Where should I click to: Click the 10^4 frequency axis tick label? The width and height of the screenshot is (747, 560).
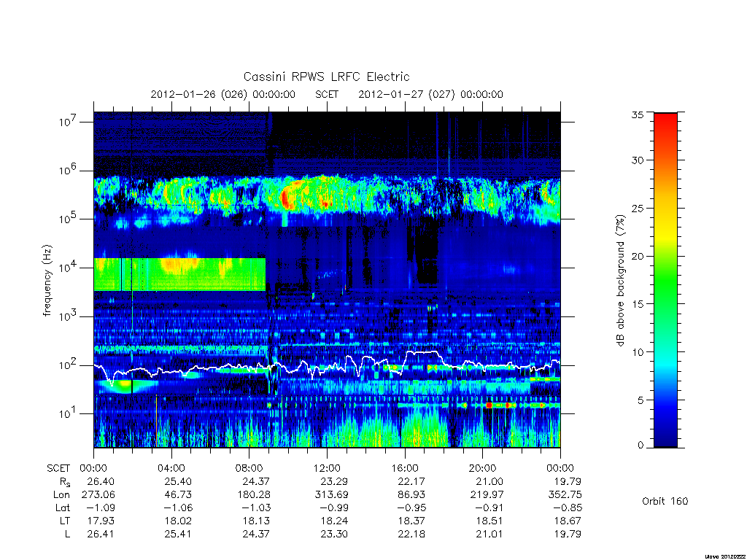(69, 267)
